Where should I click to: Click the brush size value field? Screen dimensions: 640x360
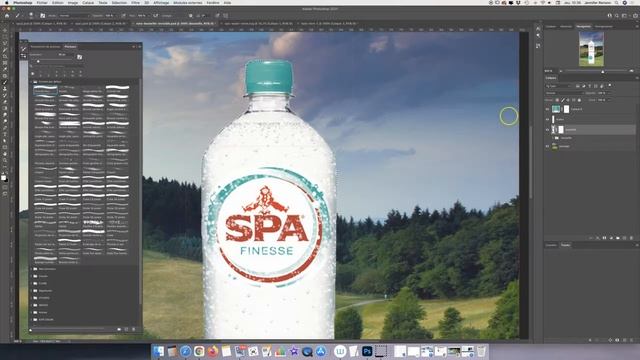[x=62, y=54]
